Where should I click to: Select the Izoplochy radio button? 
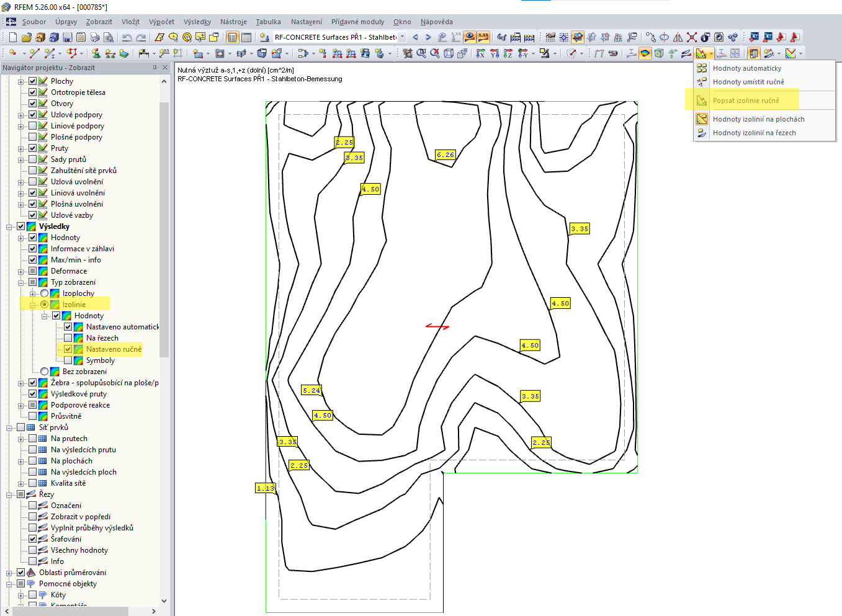44,293
